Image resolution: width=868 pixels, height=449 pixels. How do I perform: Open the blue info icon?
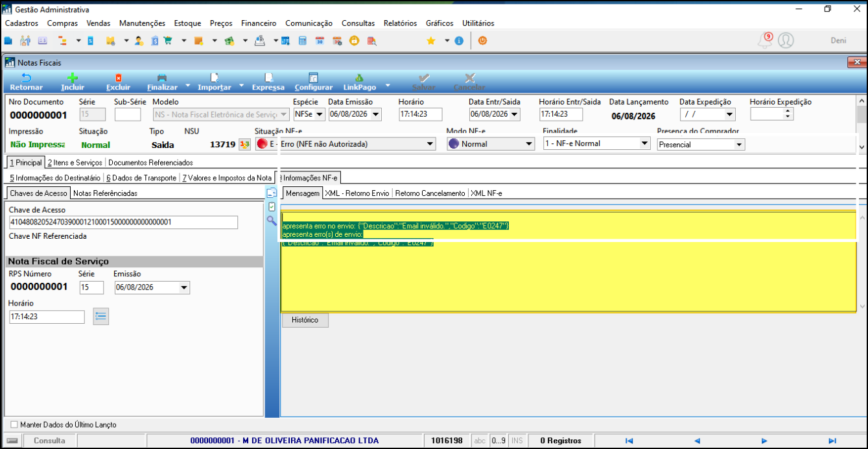point(459,40)
